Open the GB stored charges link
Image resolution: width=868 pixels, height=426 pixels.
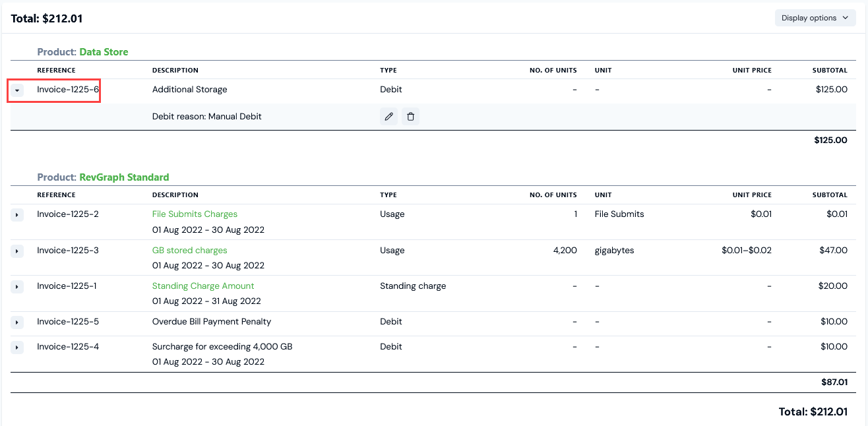[189, 251]
